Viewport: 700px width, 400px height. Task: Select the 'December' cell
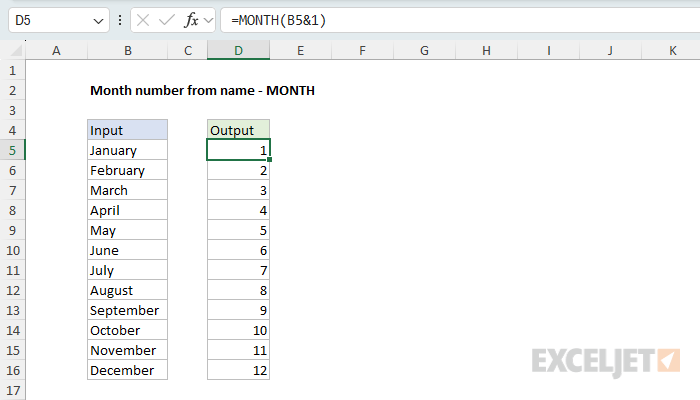click(128, 370)
